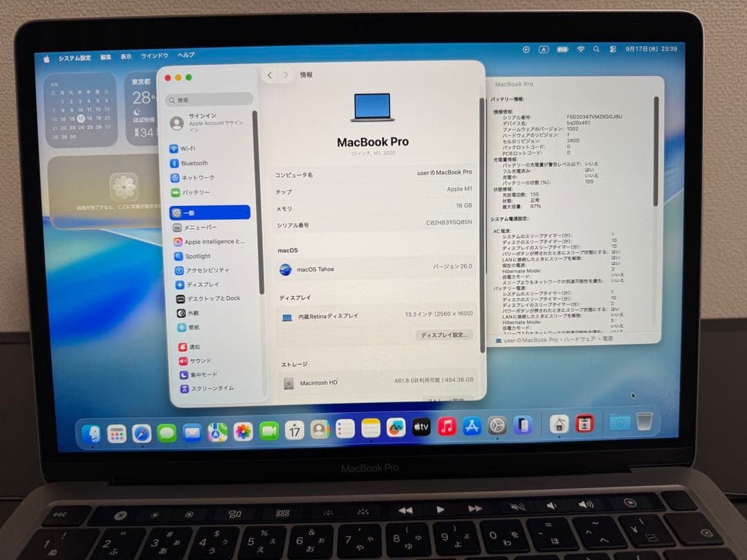Click サインイン under Apple Account

(207, 123)
